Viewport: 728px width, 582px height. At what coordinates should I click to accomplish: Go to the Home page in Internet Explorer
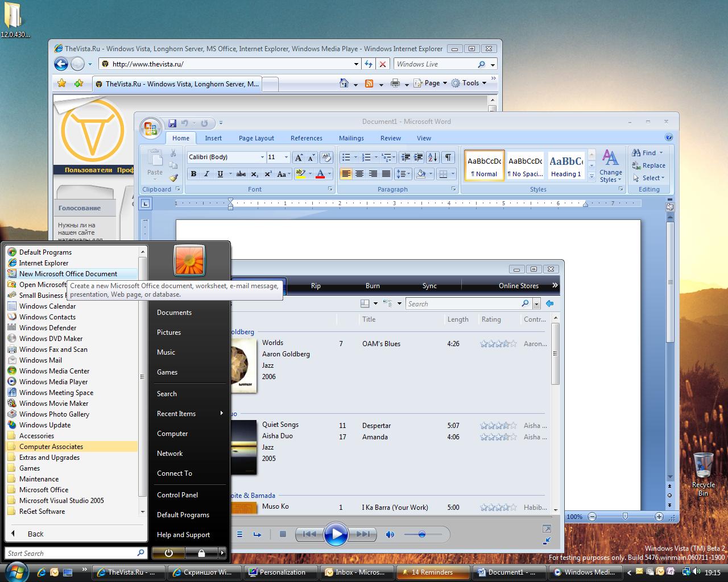(x=344, y=83)
